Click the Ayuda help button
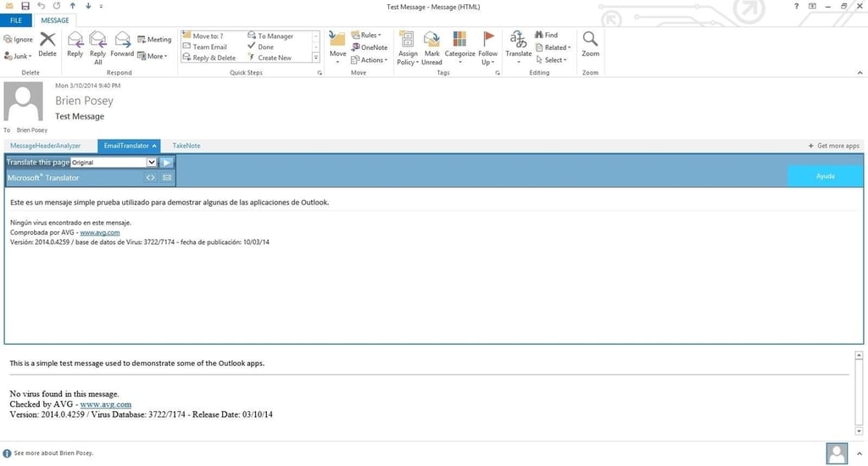868x466 pixels. point(825,176)
